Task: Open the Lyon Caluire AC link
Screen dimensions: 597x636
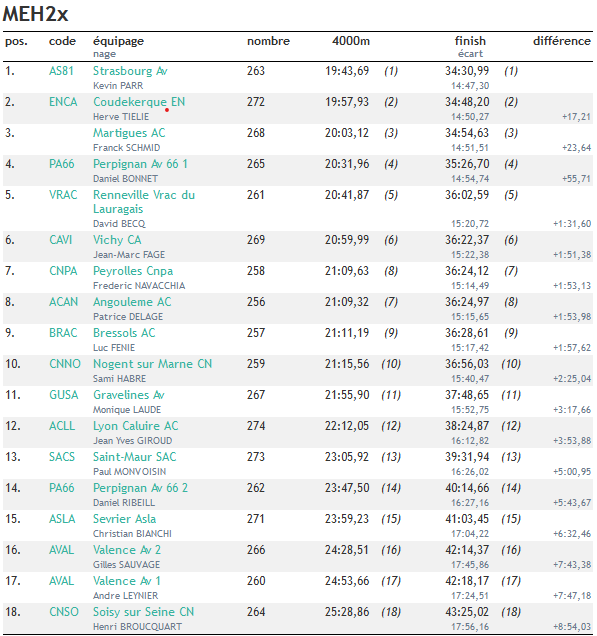Action: (136, 426)
